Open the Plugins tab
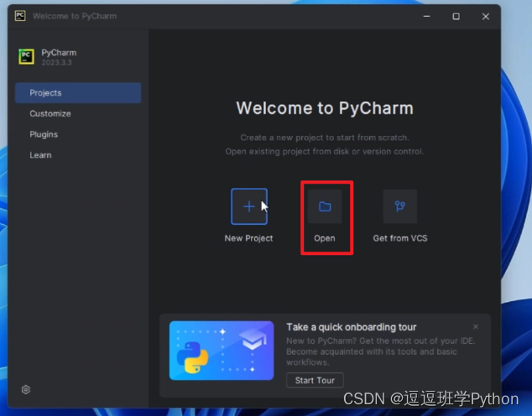Screen dimensions: 532x416 pyautogui.click(x=78, y=134)
